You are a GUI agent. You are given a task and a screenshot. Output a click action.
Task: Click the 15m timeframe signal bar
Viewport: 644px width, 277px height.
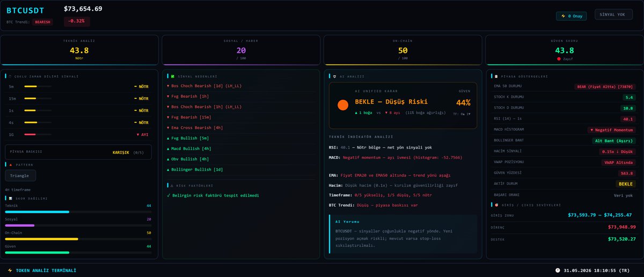pos(38,98)
